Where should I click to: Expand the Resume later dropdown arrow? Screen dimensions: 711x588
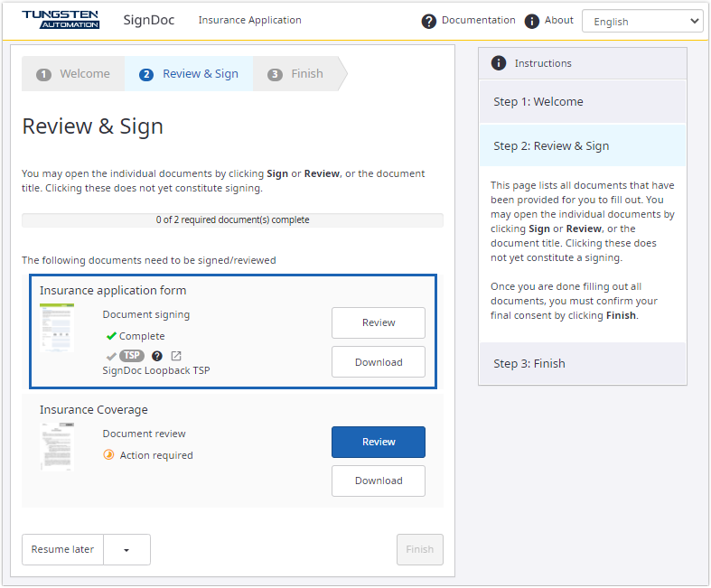[x=126, y=549]
